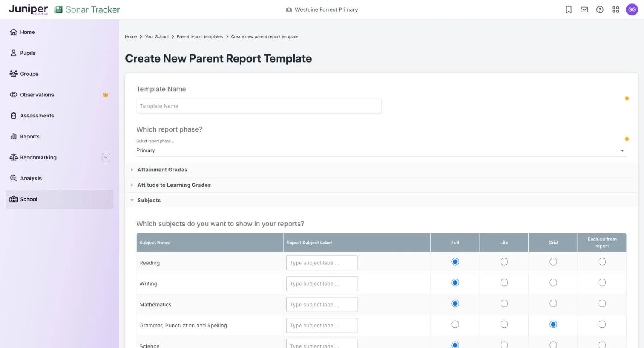Click the school building icon beside Westpine Forrest Primary
Viewport: 644px width, 348px height.
click(x=289, y=9)
